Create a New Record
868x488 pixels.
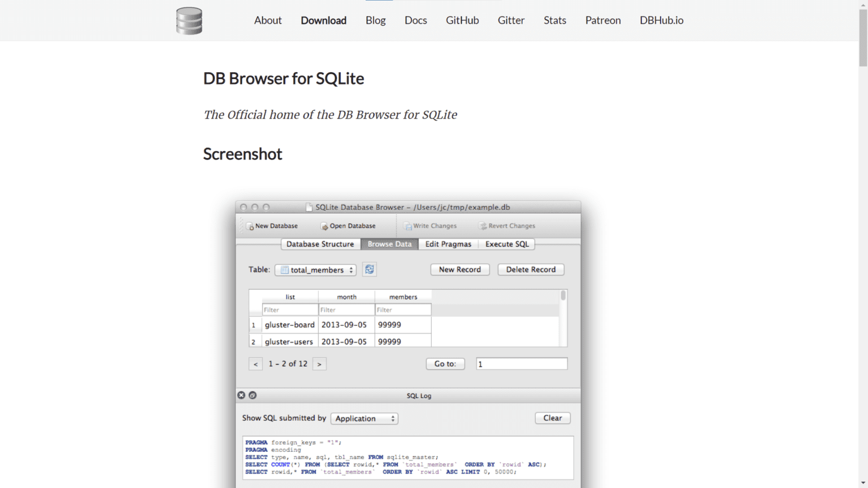point(459,269)
